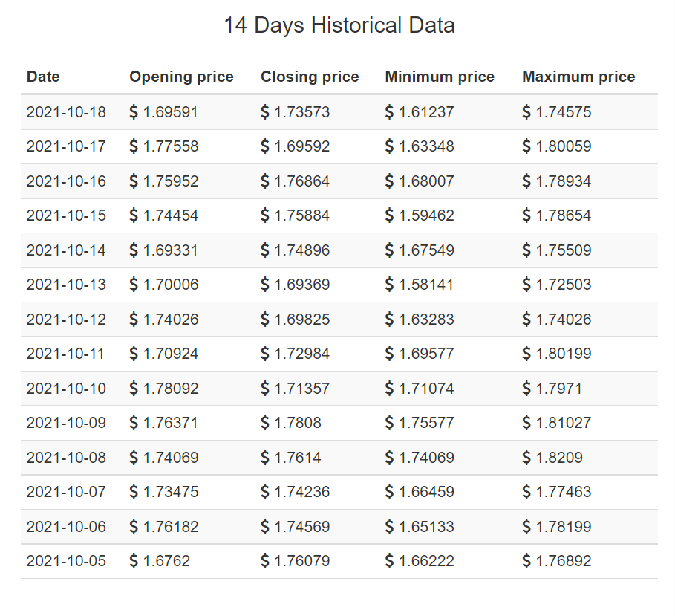The height and width of the screenshot is (616, 675).
Task: Click the closing price 1.69369 on 2021-10-13
Action: point(301,285)
